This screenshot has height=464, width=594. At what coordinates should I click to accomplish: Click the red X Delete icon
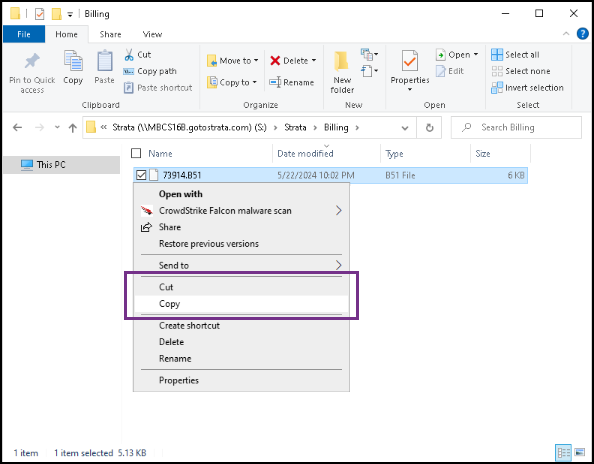(x=275, y=61)
